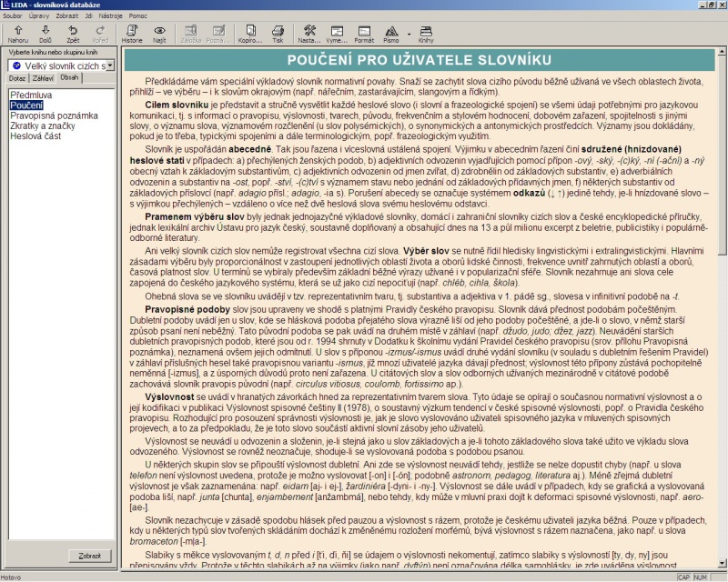Click the bold words Pravopisné podoby

point(187,309)
